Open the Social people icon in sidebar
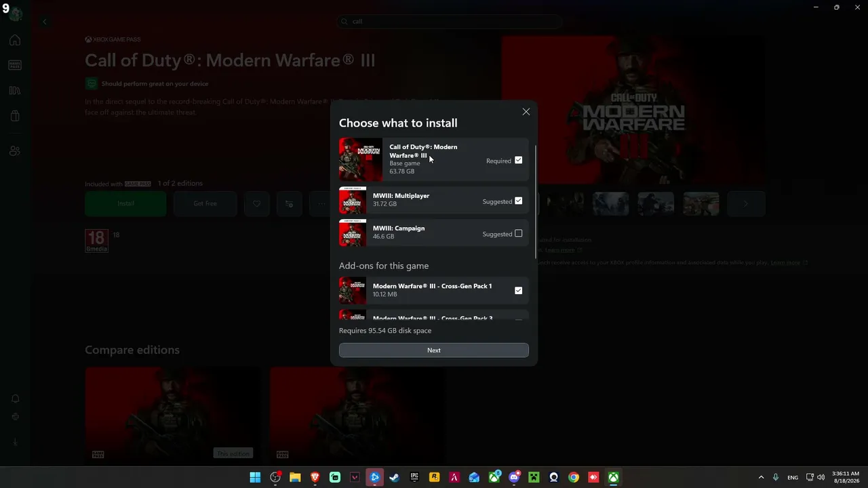 click(15, 150)
